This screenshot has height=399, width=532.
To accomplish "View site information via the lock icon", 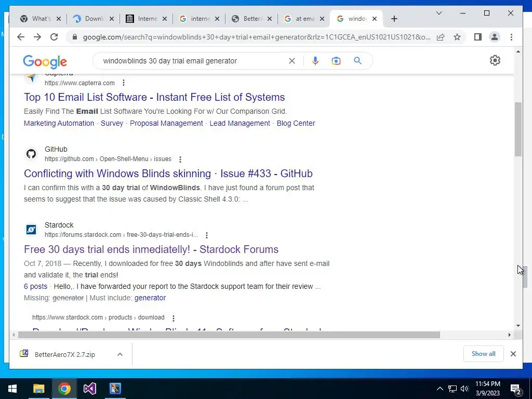I will pyautogui.click(x=75, y=37).
